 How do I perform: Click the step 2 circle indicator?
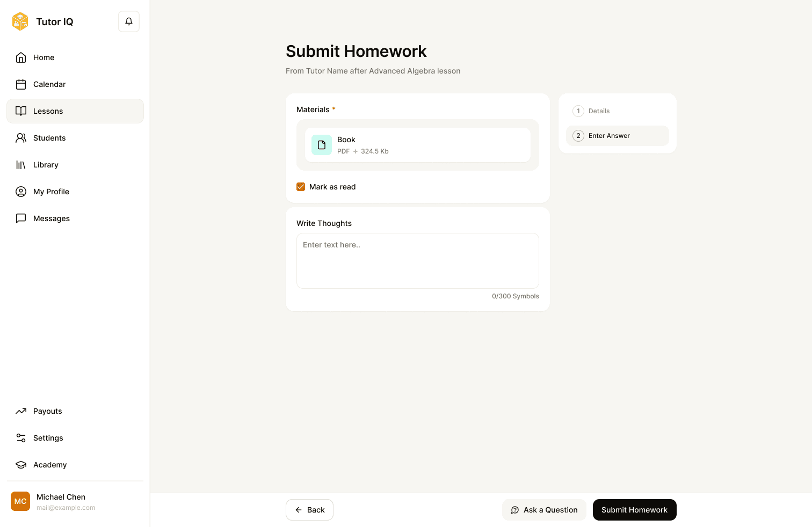578,136
